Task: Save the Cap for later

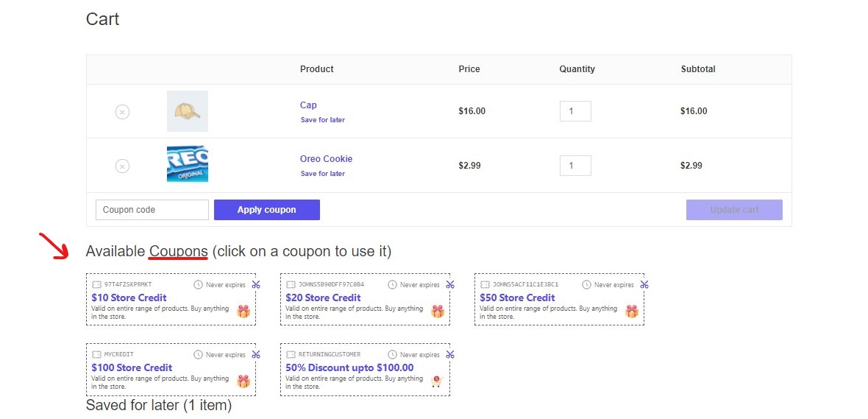Action: (x=322, y=120)
